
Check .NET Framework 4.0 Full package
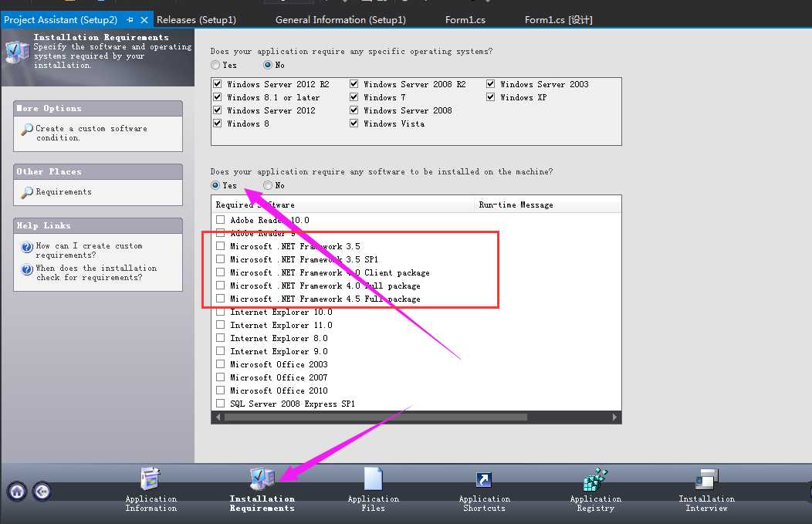click(x=221, y=286)
